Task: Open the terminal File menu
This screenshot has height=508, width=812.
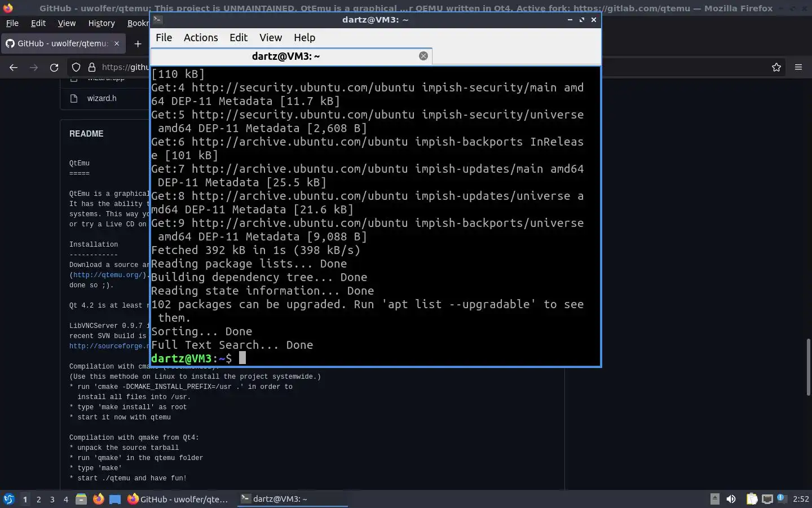Action: 164,38
